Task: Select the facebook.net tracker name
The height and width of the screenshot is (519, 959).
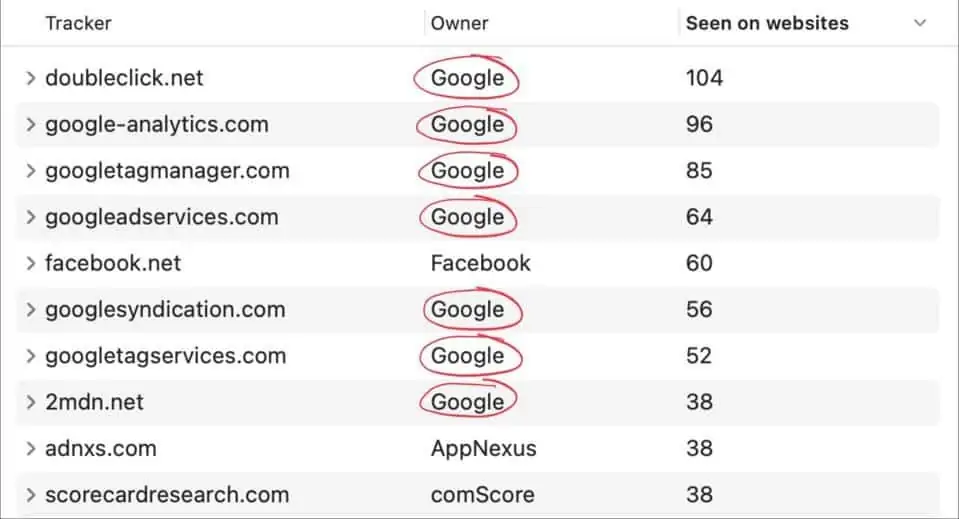Action: [x=113, y=264]
